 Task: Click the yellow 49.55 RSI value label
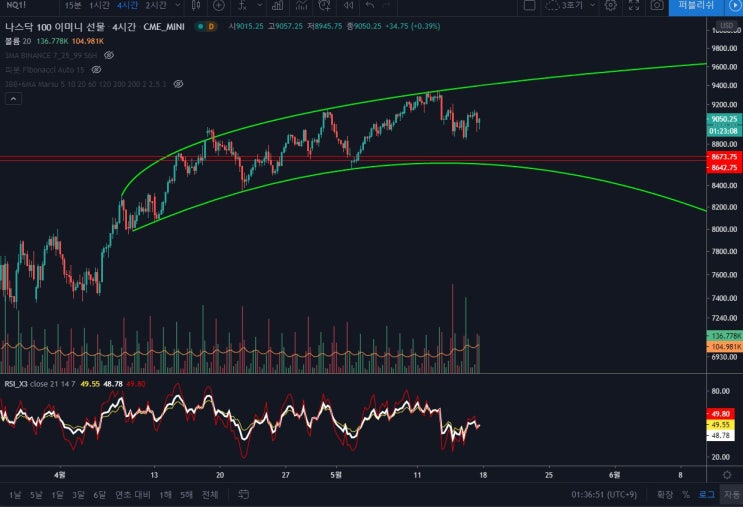(x=721, y=425)
